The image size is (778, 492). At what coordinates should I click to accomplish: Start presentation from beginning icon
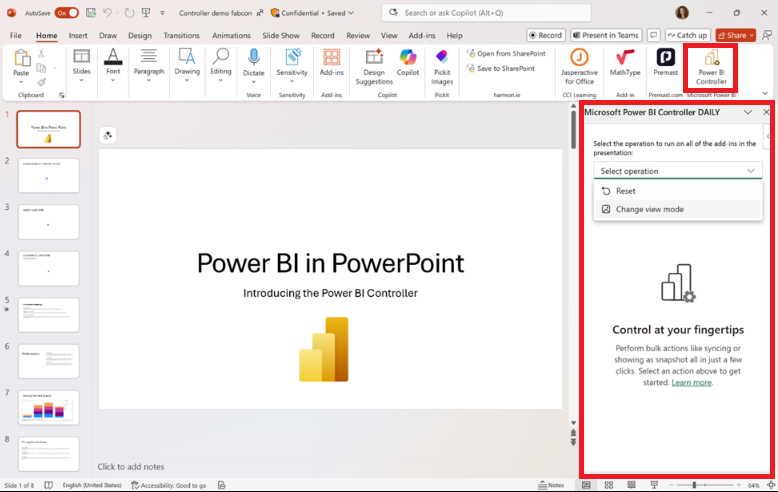point(146,13)
